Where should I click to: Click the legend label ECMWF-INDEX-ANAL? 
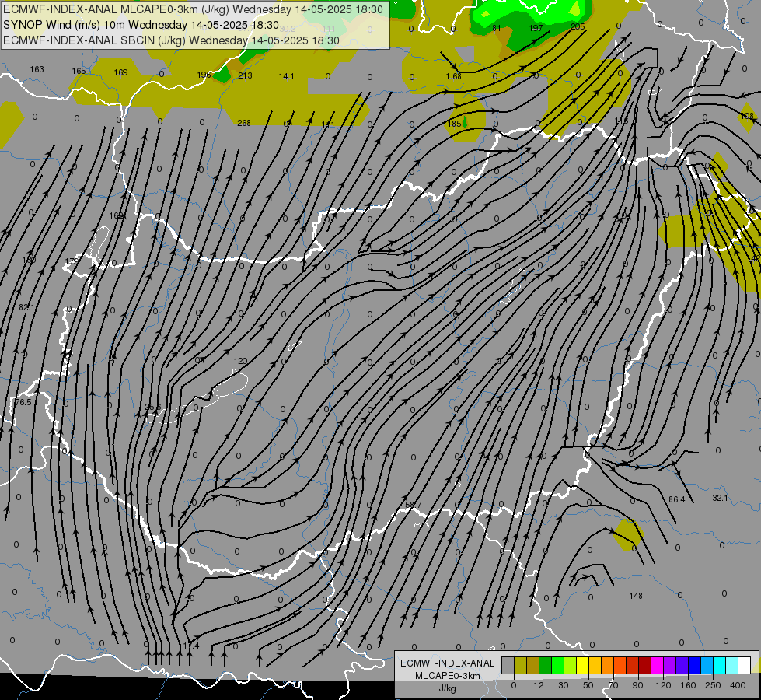tap(448, 663)
